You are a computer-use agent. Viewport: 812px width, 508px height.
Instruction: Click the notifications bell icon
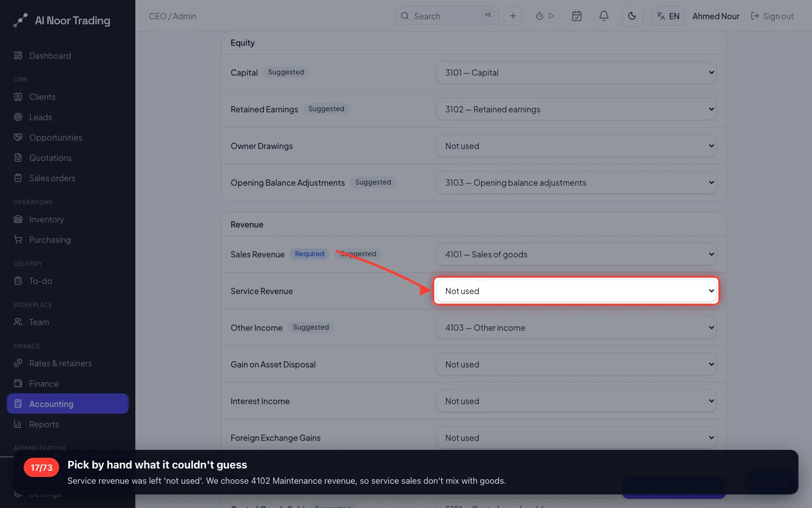(603, 16)
